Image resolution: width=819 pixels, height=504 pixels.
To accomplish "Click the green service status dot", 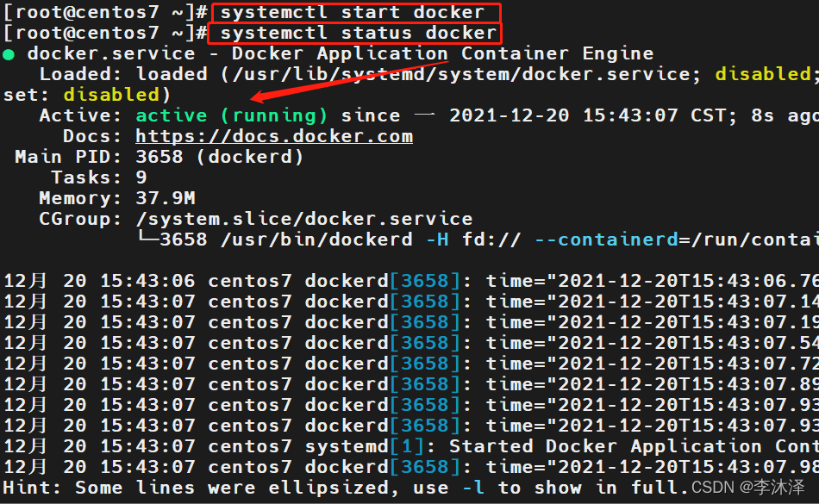I will click(x=9, y=54).
